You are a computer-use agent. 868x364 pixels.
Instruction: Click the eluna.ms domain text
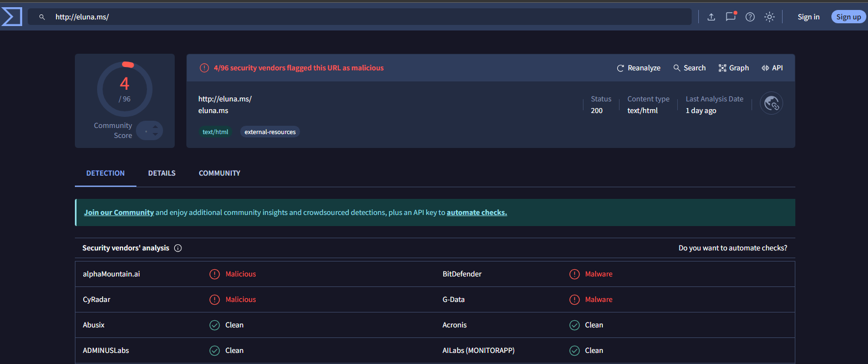click(x=214, y=111)
